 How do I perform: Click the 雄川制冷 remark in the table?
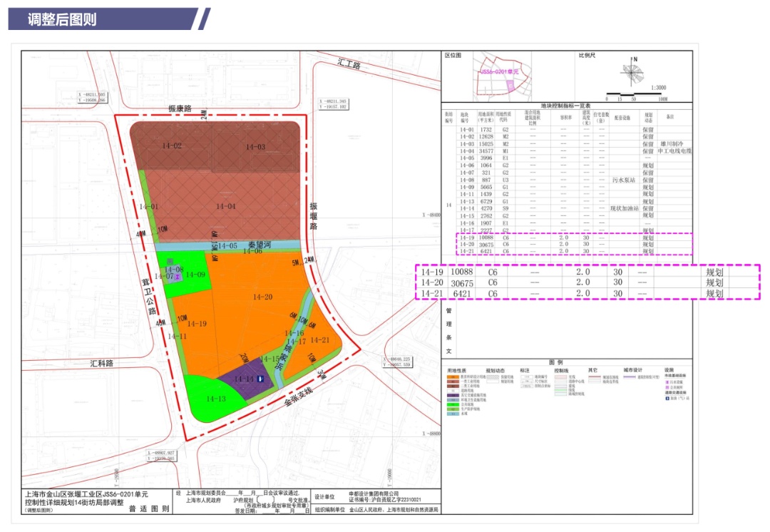[x=669, y=143]
